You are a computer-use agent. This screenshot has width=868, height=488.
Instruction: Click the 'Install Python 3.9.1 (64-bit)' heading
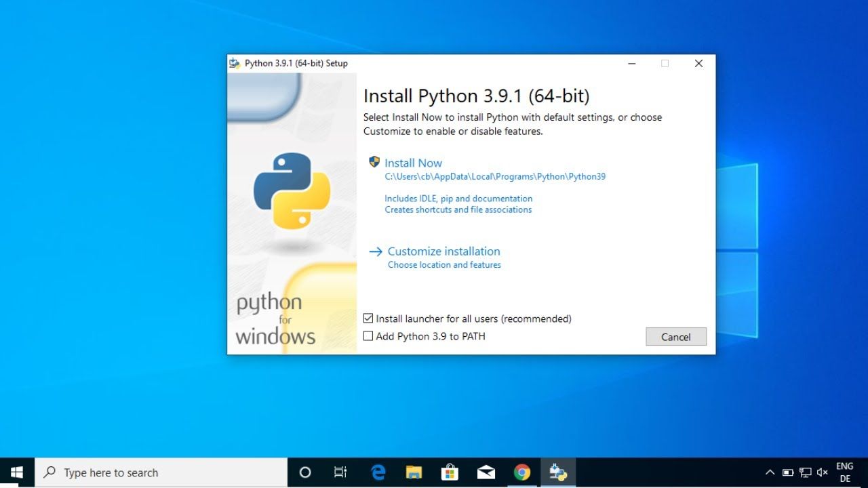pos(477,96)
